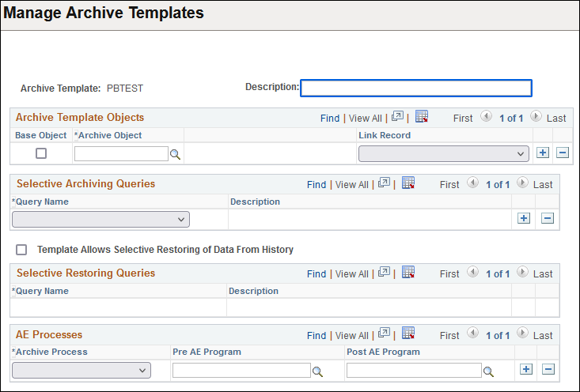Click Find in Selective Restoring Queries
The height and width of the screenshot is (392, 580).
click(317, 274)
